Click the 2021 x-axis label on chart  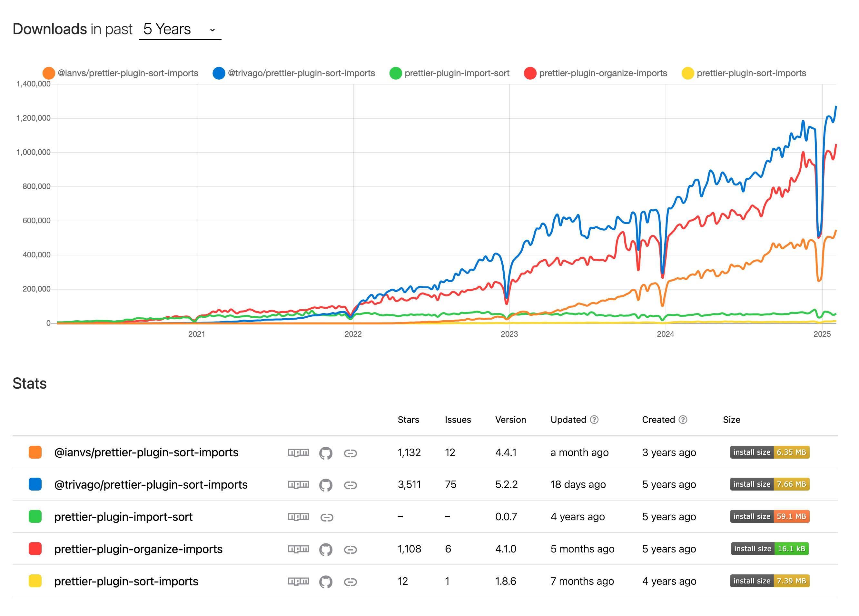[197, 334]
